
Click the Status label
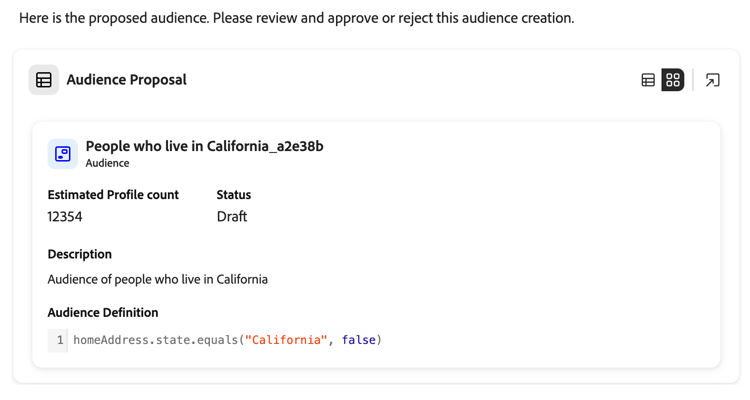233,195
